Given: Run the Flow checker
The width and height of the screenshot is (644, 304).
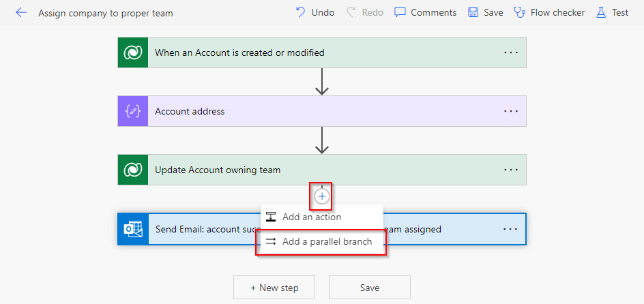Looking at the screenshot, I should coord(549,12).
